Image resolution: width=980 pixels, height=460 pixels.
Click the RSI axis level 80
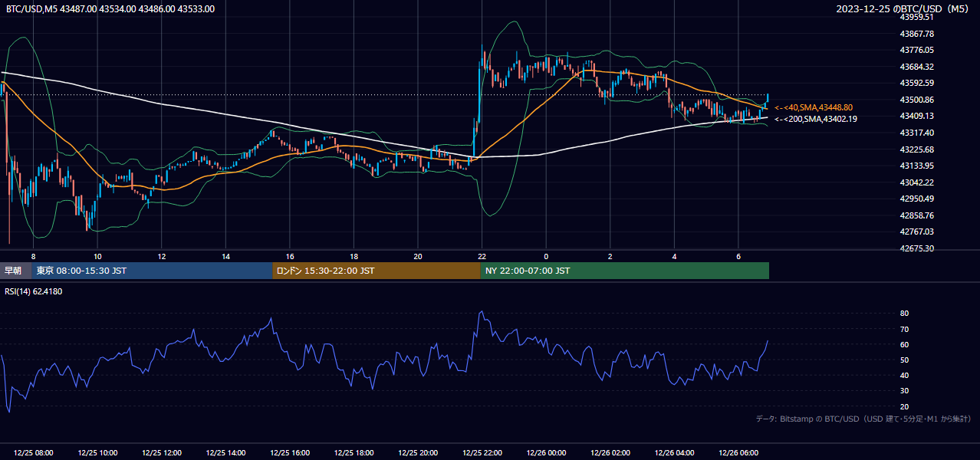(x=904, y=314)
